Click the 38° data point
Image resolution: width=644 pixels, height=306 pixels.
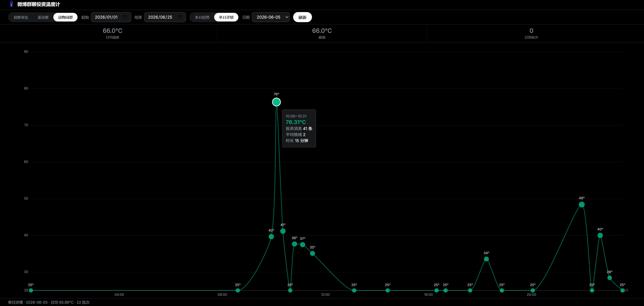pyautogui.click(x=294, y=244)
